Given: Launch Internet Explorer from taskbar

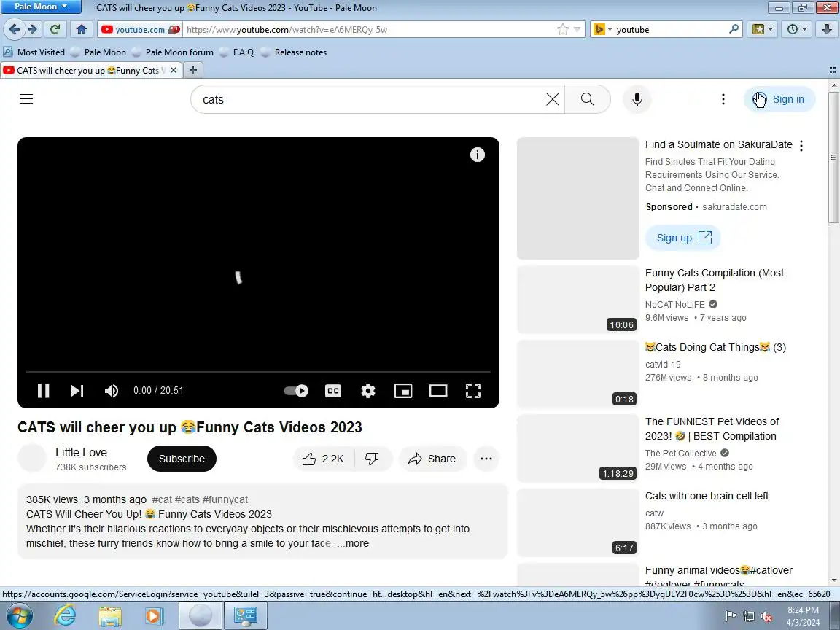Looking at the screenshot, I should [66, 615].
